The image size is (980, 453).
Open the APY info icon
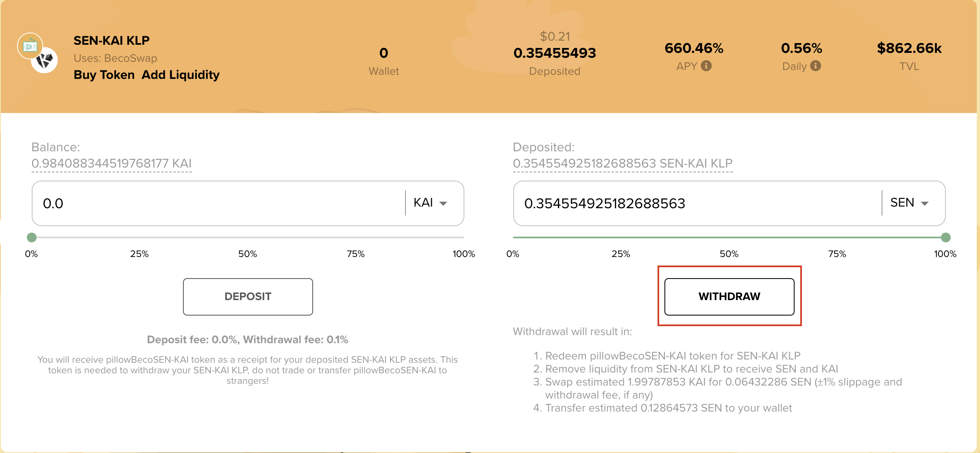click(x=706, y=66)
